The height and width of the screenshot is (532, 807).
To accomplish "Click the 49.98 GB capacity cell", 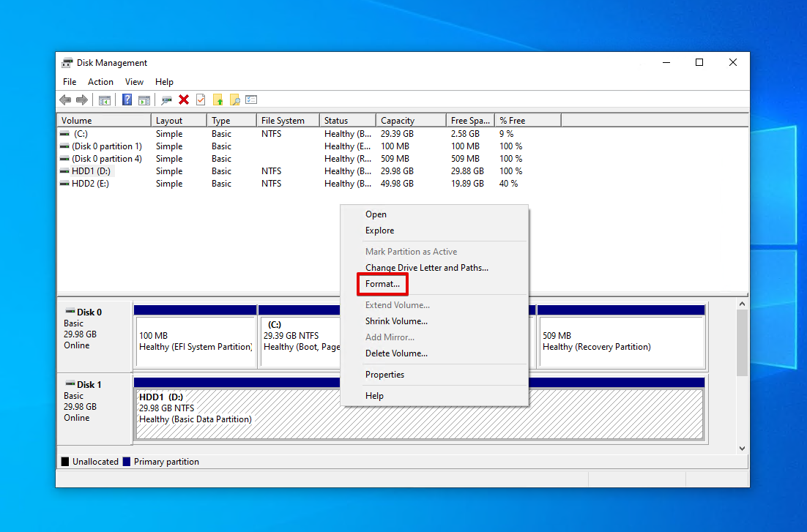I will (x=397, y=184).
